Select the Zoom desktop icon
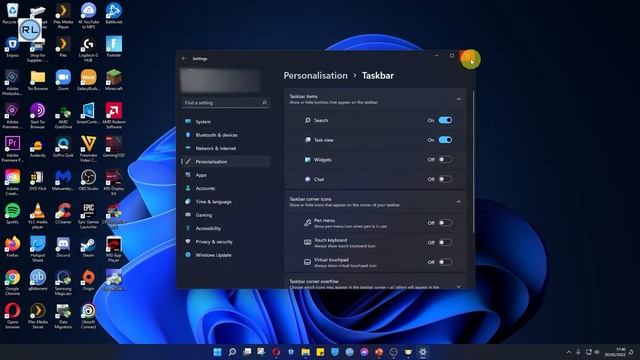The image size is (640, 360). click(63, 80)
